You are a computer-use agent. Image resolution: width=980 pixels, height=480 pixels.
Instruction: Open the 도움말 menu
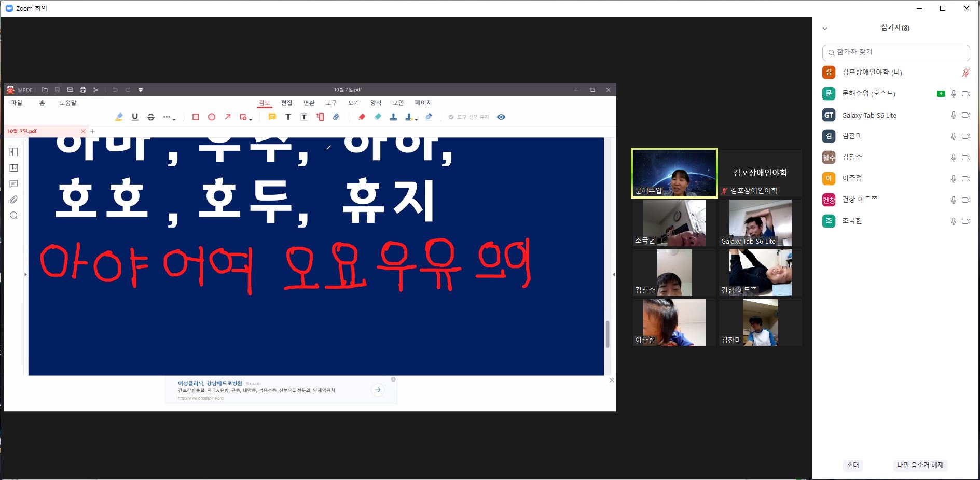68,103
